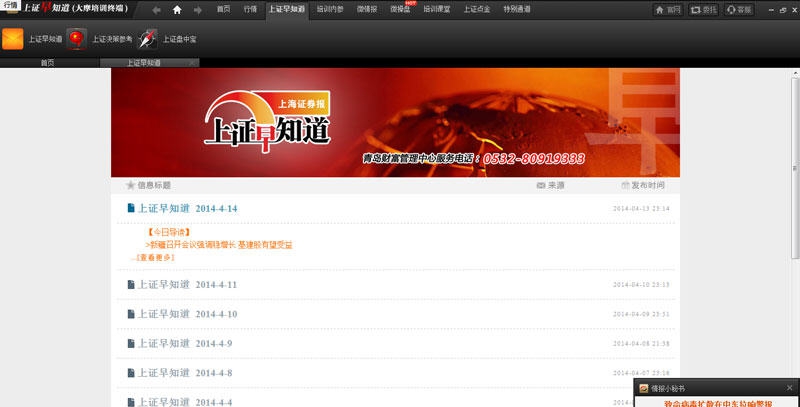Open the 行情 top menu item
800x407 pixels.
pyautogui.click(x=251, y=9)
